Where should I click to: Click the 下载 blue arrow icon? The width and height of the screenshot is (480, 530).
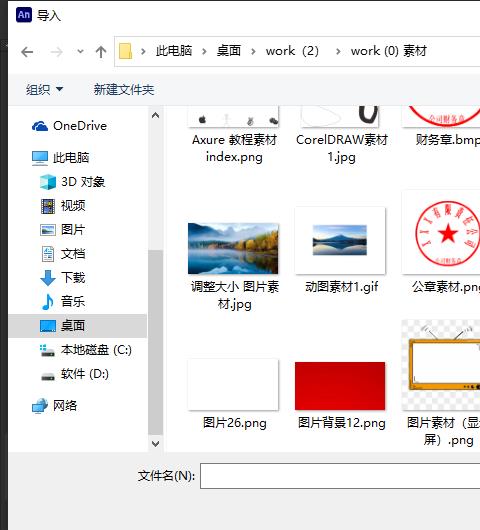(x=48, y=278)
